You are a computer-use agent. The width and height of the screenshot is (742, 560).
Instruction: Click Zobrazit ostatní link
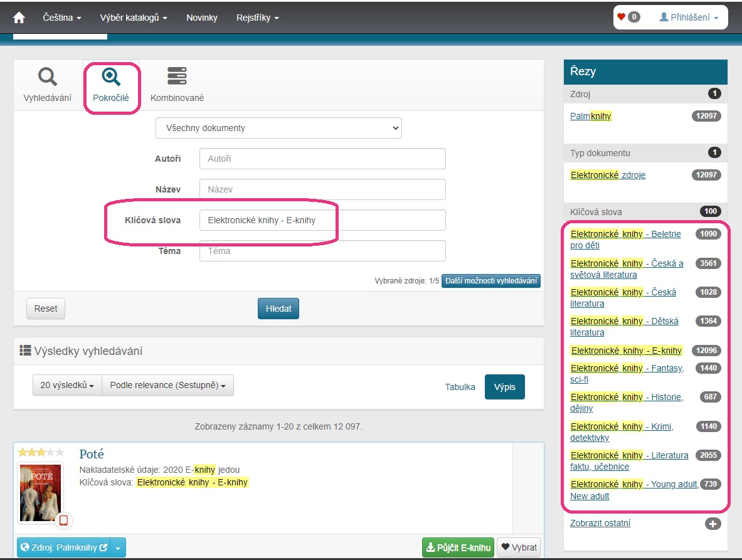tap(600, 523)
